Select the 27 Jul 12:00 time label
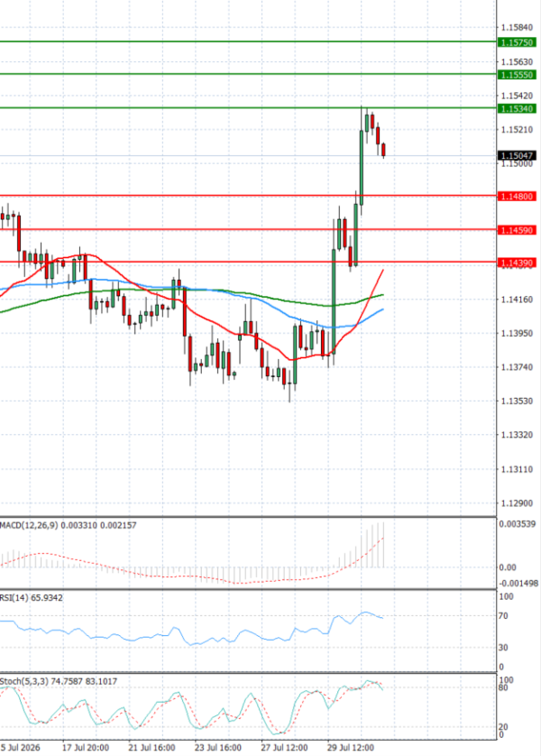The height and width of the screenshot is (756, 541). (284, 747)
